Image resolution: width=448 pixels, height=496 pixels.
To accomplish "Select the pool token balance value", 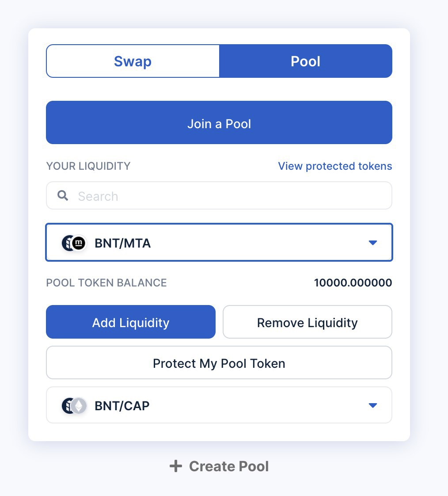I will [x=352, y=282].
